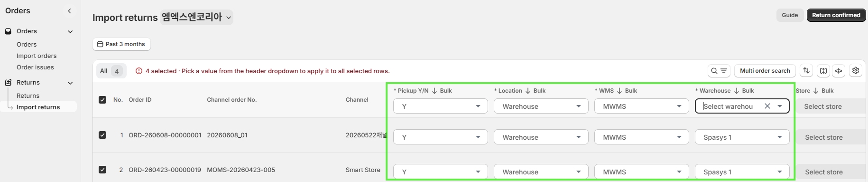Open header Select warehouse dropdown arrow
This screenshot has height=182, width=868.
coord(780,106)
